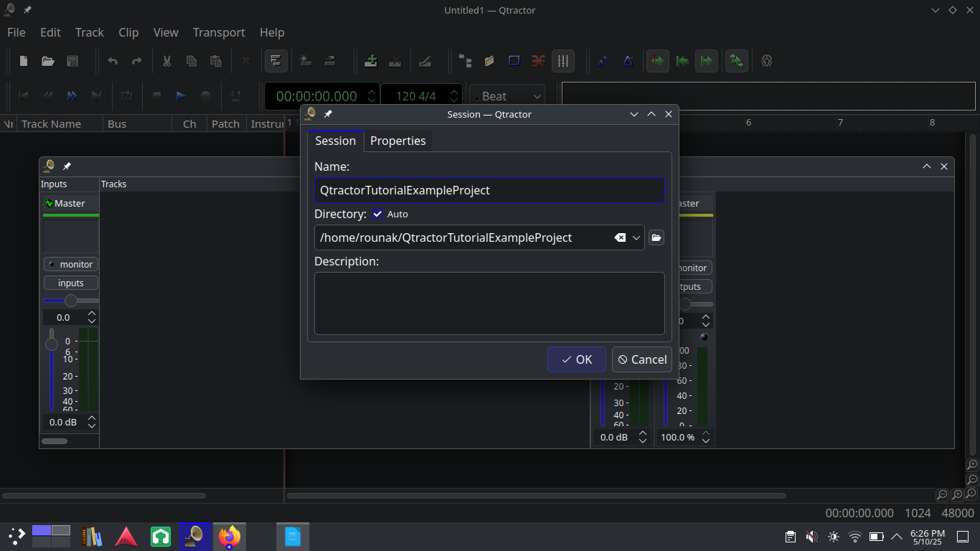Uncheck the Auto directory checkbox

(377, 214)
